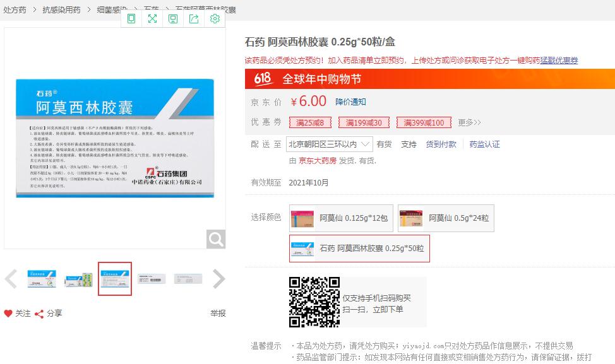Claim the 满199减30 coupon

tap(364, 122)
